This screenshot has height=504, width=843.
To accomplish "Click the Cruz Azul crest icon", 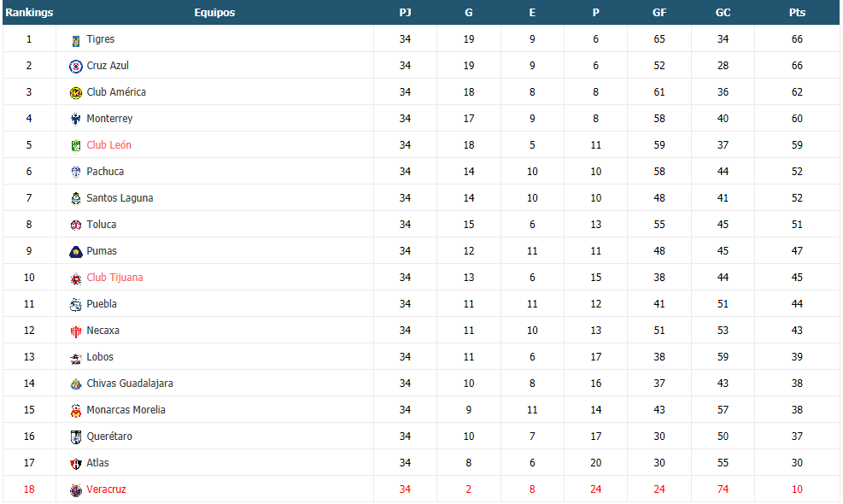I will pos(76,66).
